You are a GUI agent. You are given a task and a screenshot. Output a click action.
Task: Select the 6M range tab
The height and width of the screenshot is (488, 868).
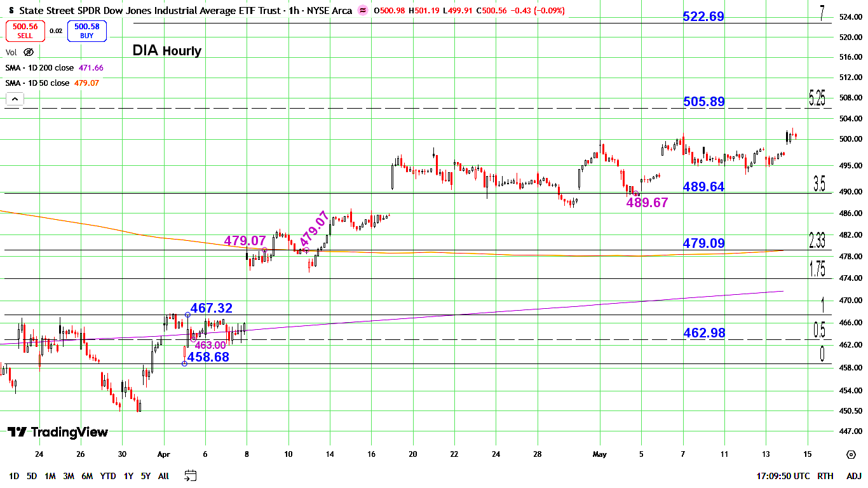point(88,476)
